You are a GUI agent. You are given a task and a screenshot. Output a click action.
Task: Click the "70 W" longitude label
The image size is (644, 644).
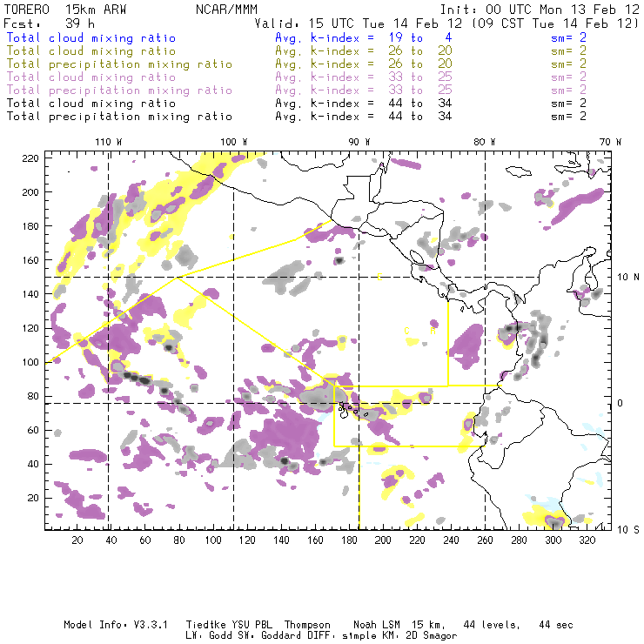610,142
